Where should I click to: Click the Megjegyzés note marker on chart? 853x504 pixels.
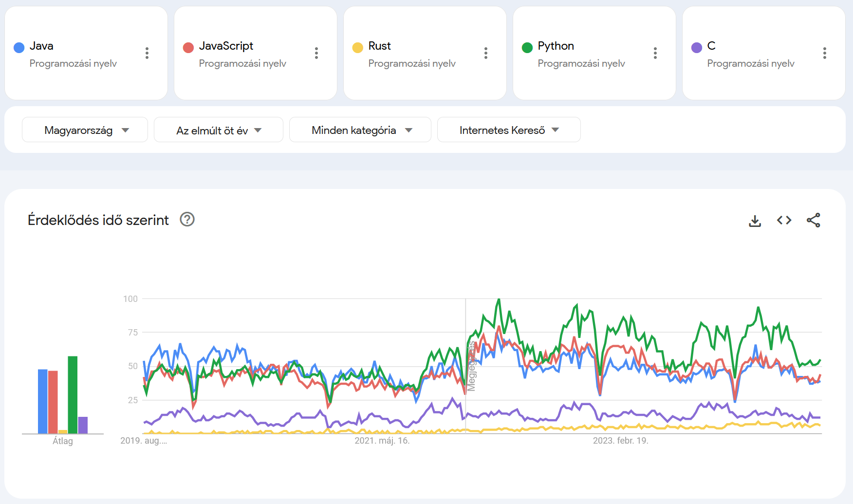471,367
